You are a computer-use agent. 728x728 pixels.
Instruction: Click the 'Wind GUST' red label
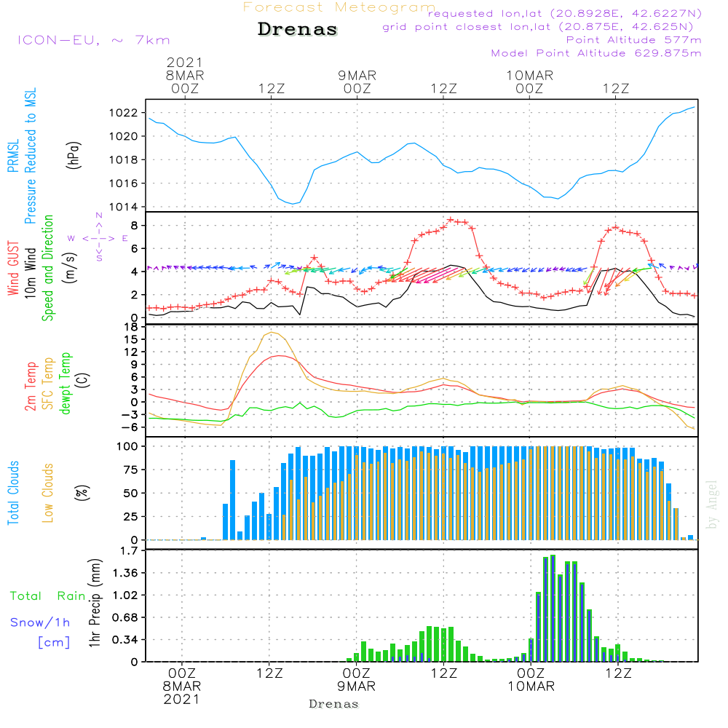[13, 269]
